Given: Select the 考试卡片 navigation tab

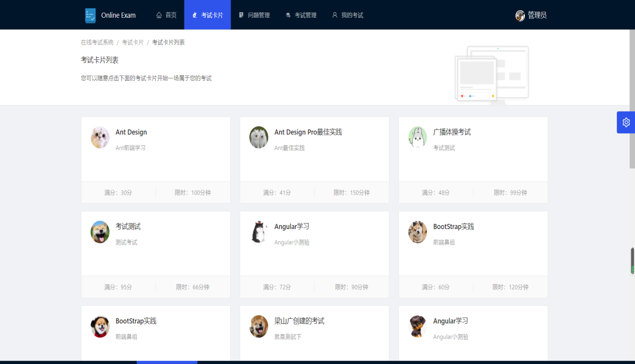Looking at the screenshot, I should pyautogui.click(x=208, y=15).
